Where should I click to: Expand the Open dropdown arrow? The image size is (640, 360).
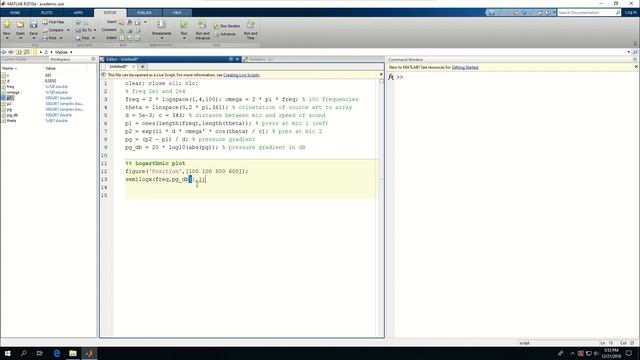[x=20, y=38]
